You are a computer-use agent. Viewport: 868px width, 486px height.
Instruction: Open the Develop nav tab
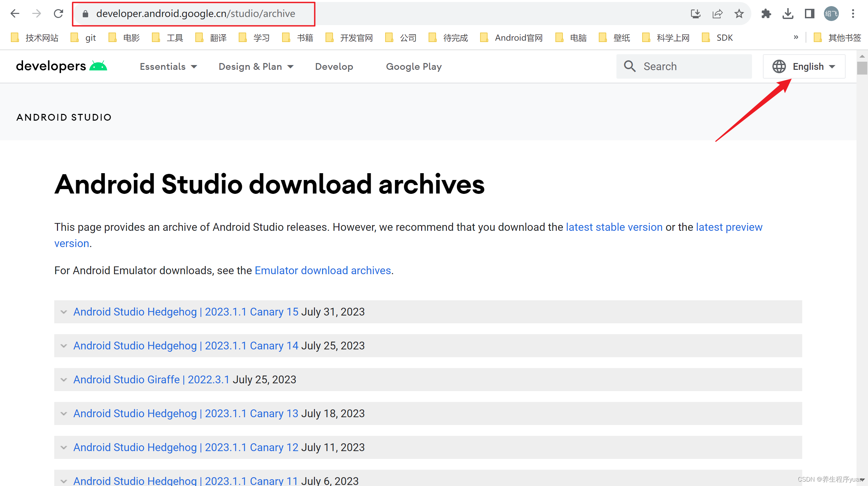pos(334,66)
